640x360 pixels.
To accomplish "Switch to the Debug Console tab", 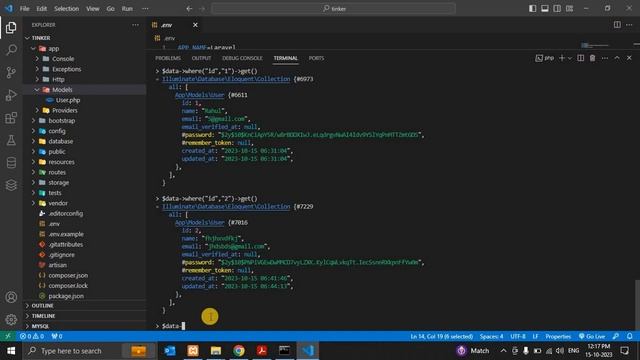I will tap(242, 58).
